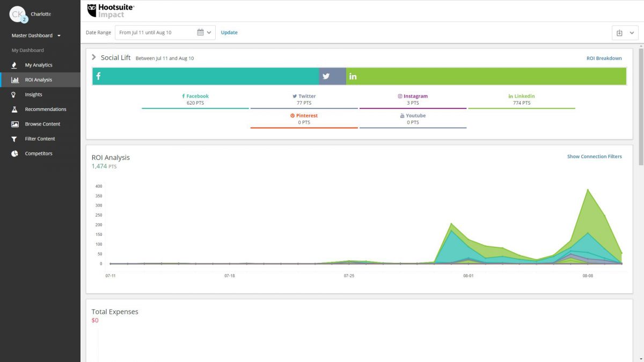Open the CK user avatar

18,14
